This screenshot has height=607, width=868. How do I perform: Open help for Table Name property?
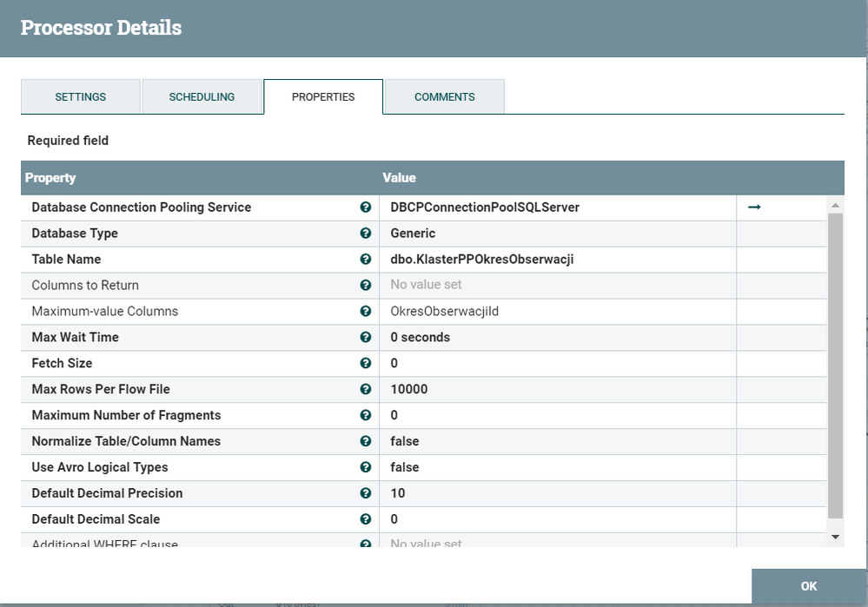[366, 259]
